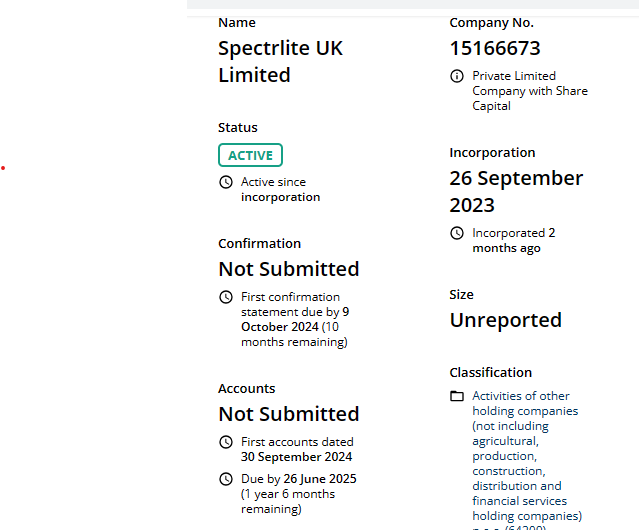
Task: Click the clock icon beside First accounts dated
Action: 226,442
